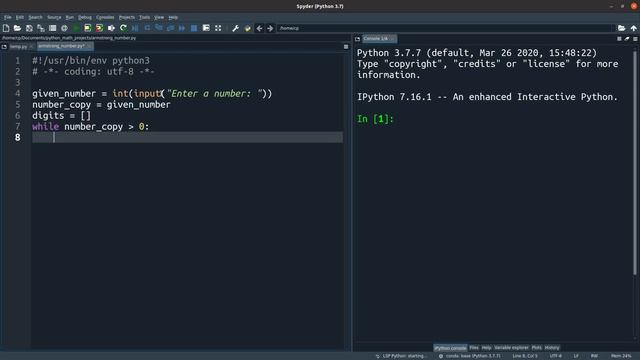Click the In [1] console prompt
Screen dimensions: 640x360
click(375, 119)
